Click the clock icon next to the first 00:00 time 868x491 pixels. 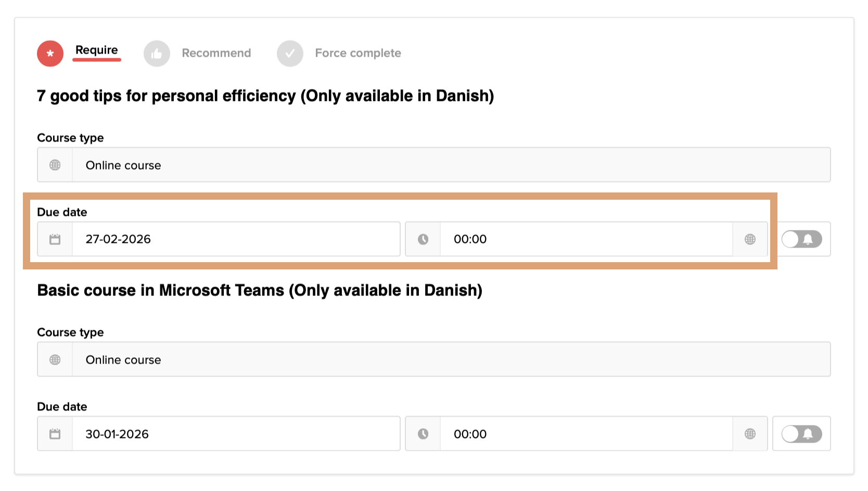coord(423,239)
